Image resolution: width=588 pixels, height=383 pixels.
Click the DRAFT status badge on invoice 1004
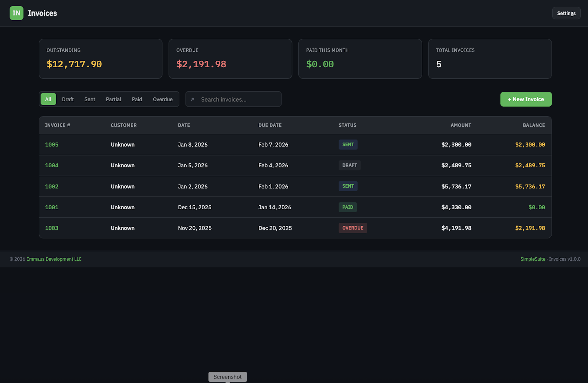click(349, 165)
